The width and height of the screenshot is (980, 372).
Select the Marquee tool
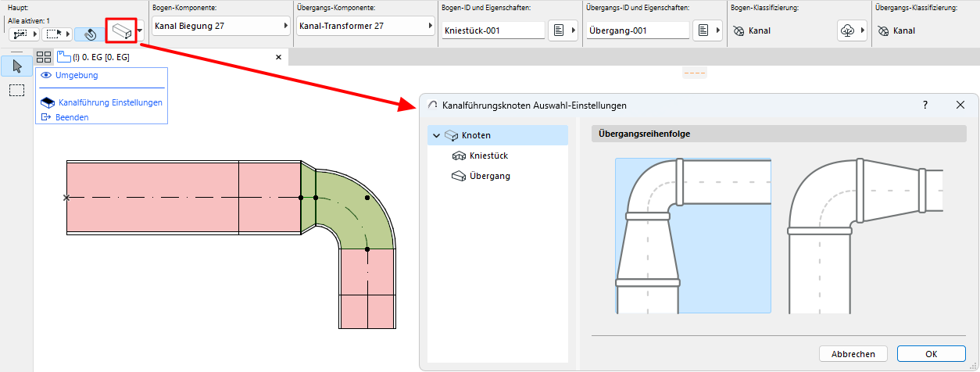click(x=16, y=90)
